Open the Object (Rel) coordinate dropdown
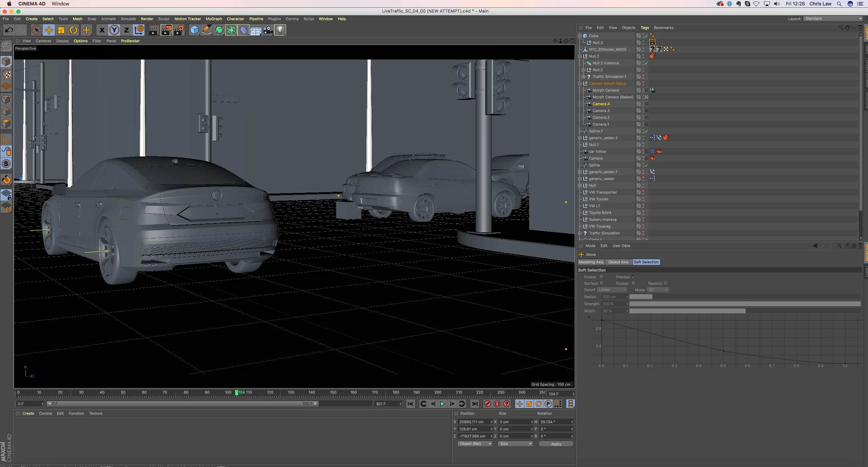This screenshot has height=467, width=868. [475, 444]
